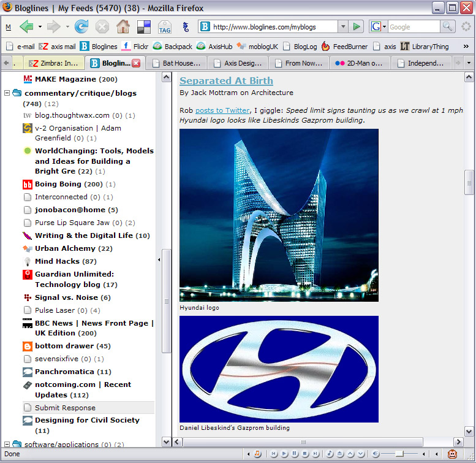Mute sound with the speaker icon
Viewport: 476px width, 463px height.
point(376,454)
